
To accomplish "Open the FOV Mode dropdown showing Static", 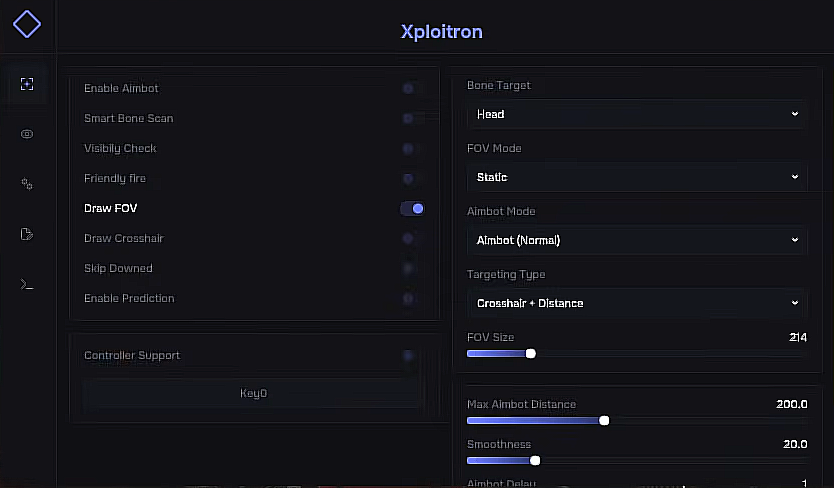I will pos(637,177).
